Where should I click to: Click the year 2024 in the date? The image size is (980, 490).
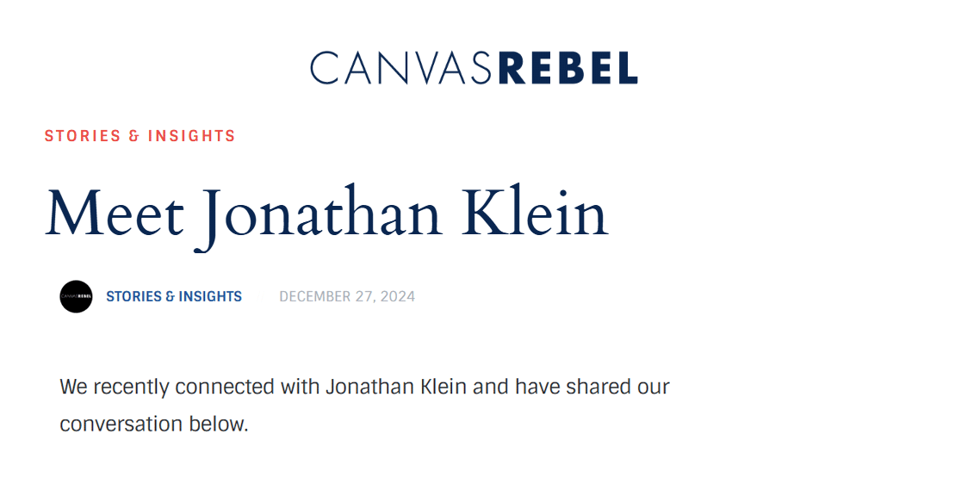(x=398, y=296)
